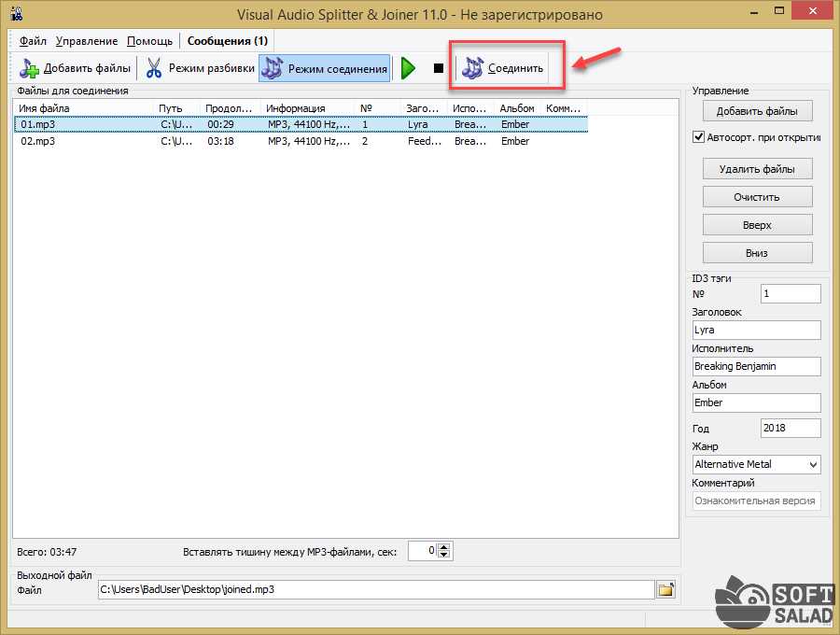Close the Visual Audio Splitter window
Viewport: 840px width, 635px height.
click(x=813, y=10)
